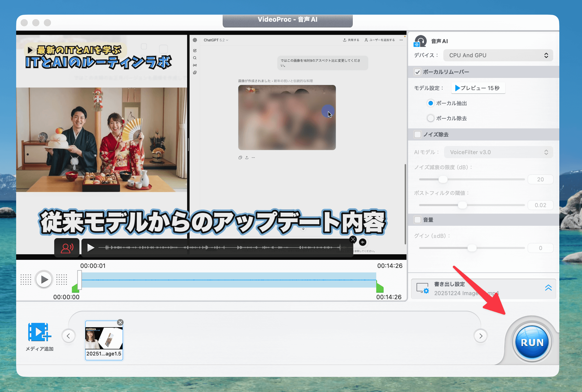Viewport: 582px width, 392px height.
Task: Uncheck the ボーカルリムーバー checkbox
Action: pyautogui.click(x=418, y=72)
